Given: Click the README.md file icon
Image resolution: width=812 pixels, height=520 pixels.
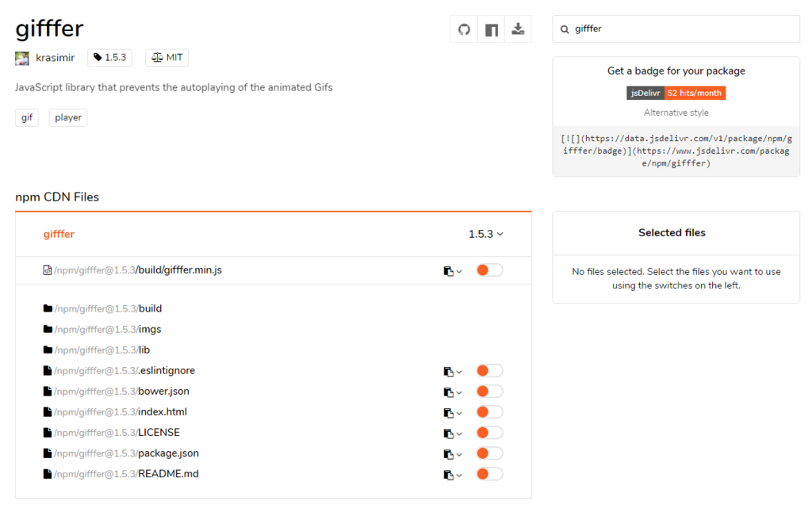Looking at the screenshot, I should tap(47, 474).
